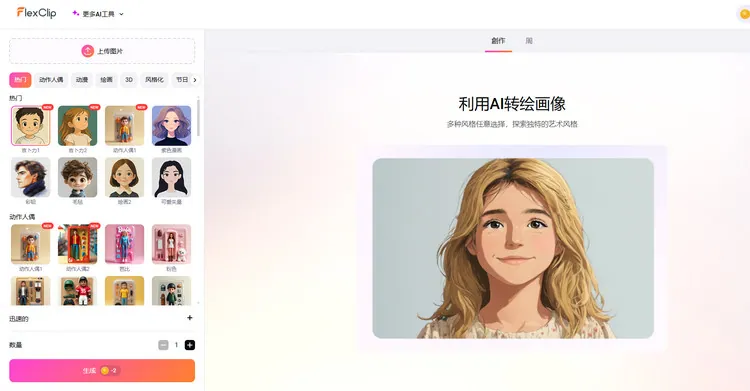Choose the long black hair woman style
Screen dimensions: 750x391
click(171, 178)
